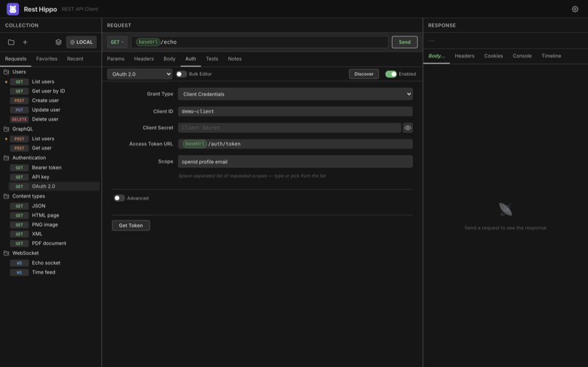Focus the request URL field
This screenshot has height=367, width=588.
coord(259,42)
